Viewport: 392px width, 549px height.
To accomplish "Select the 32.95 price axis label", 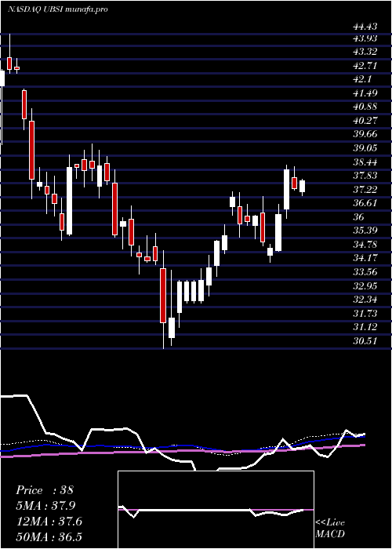I will [x=365, y=285].
